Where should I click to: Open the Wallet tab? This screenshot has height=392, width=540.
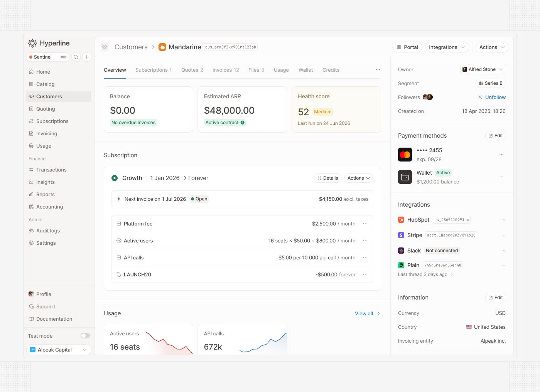point(306,70)
